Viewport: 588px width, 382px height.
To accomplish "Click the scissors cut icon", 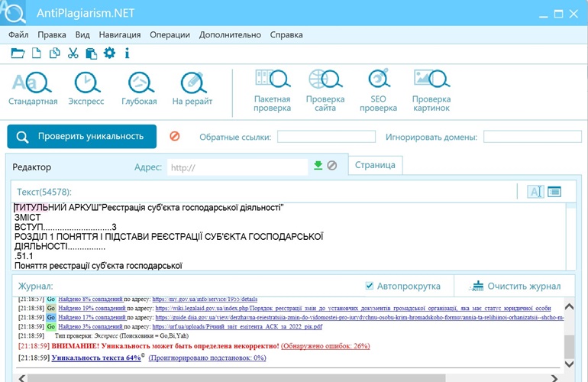I will click(73, 53).
